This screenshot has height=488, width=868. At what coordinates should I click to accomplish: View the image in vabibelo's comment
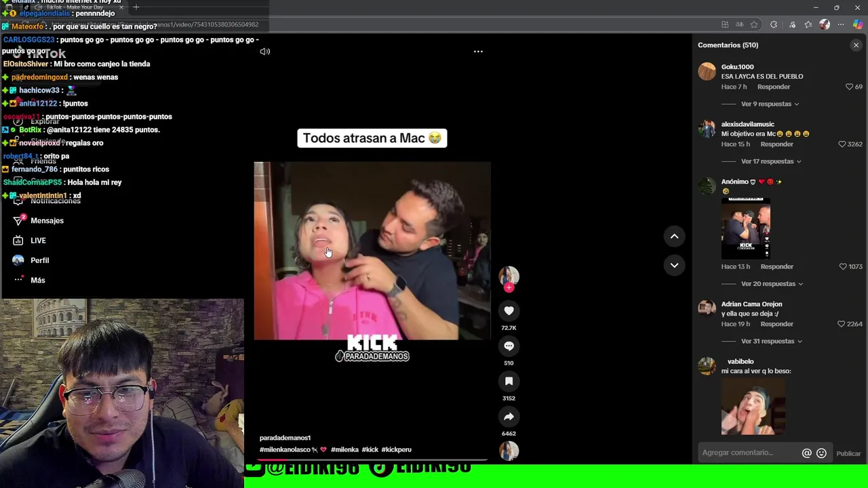coord(753,406)
